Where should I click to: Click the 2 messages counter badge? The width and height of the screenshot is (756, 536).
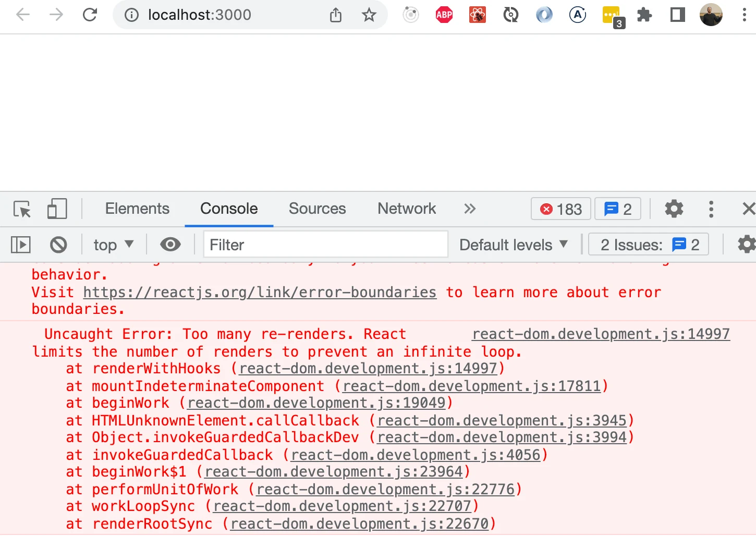click(618, 209)
